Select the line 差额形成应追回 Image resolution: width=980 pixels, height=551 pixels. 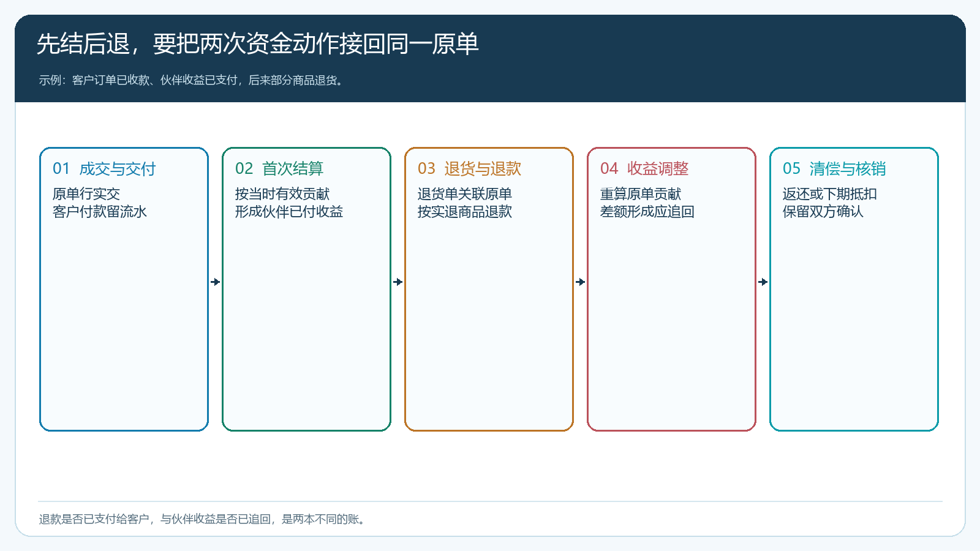coord(647,212)
